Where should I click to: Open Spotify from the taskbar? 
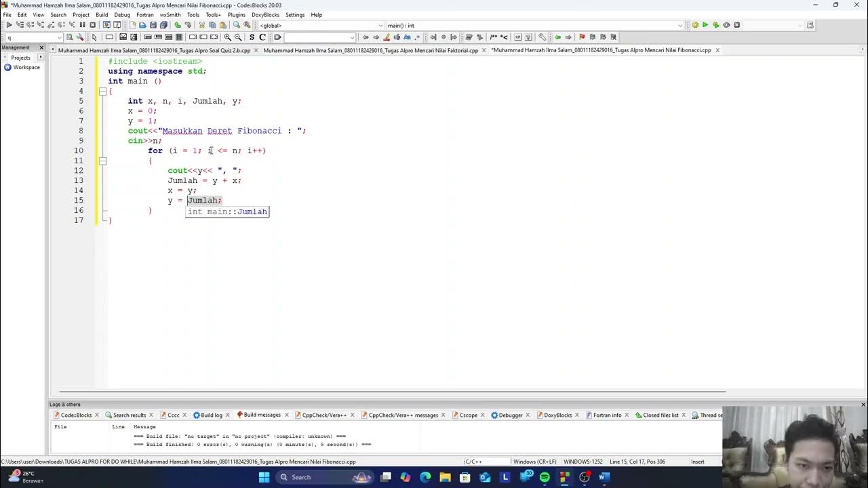(x=545, y=477)
